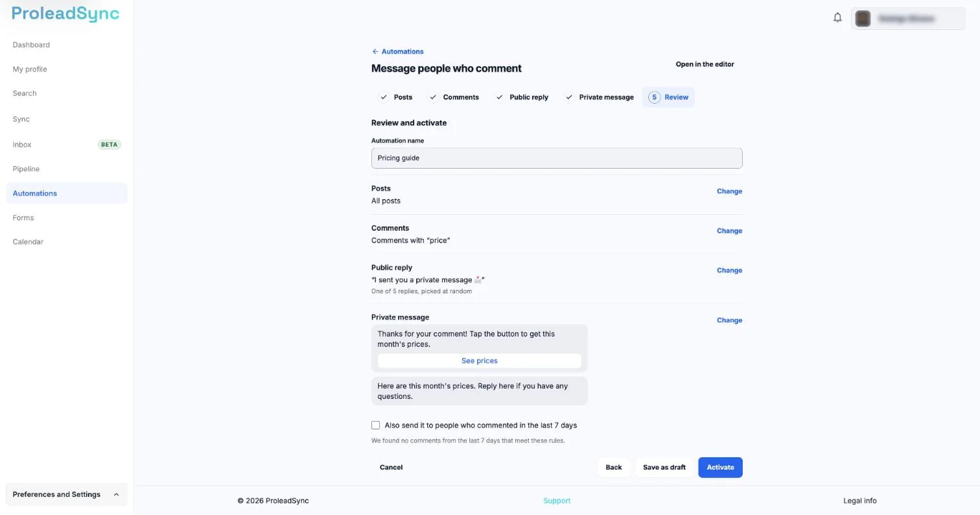
Task: Select the Review step
Action: point(668,97)
